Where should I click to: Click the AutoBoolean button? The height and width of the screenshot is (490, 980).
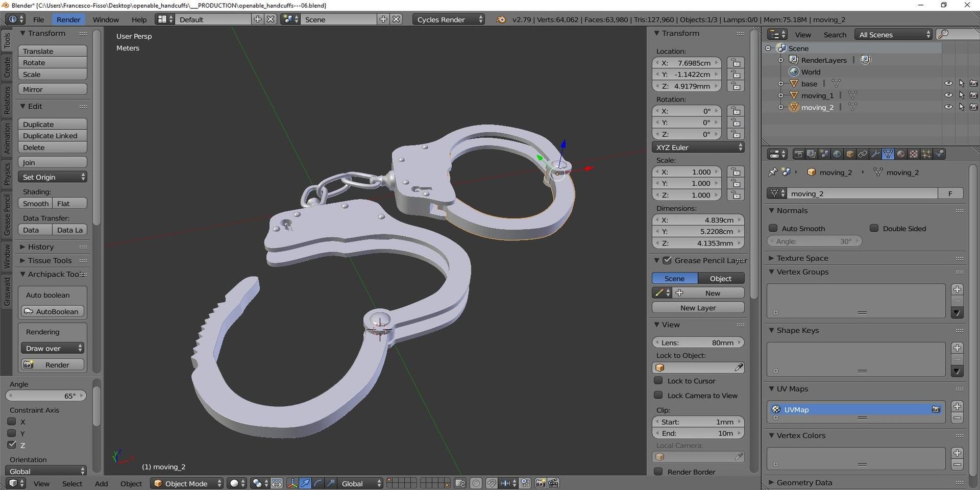pyautogui.click(x=53, y=311)
